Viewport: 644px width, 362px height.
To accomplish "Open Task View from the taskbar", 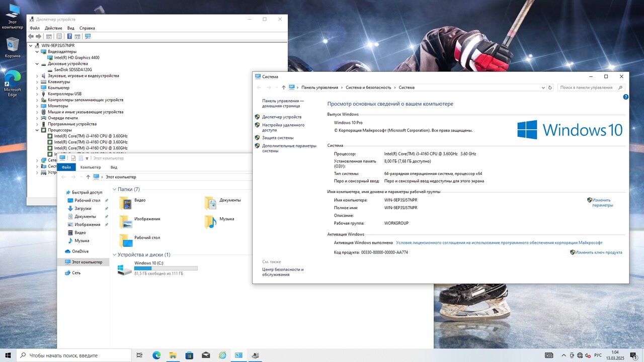I will [140, 355].
